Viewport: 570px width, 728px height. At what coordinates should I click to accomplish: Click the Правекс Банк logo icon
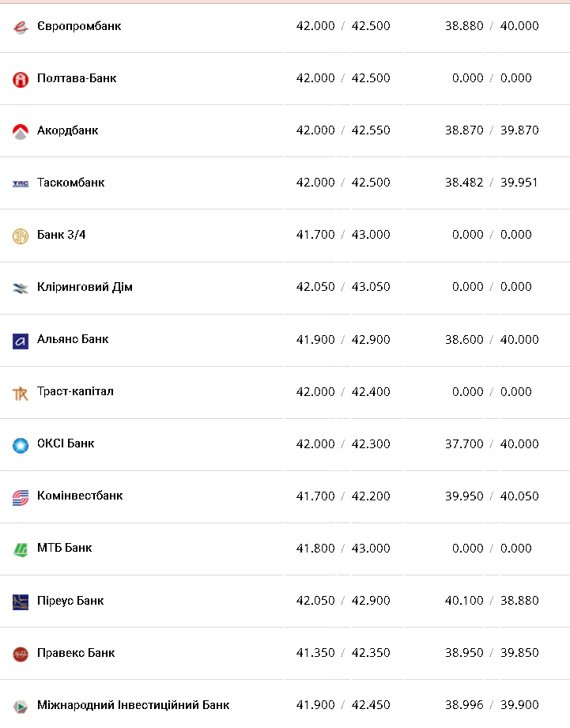click(x=21, y=654)
